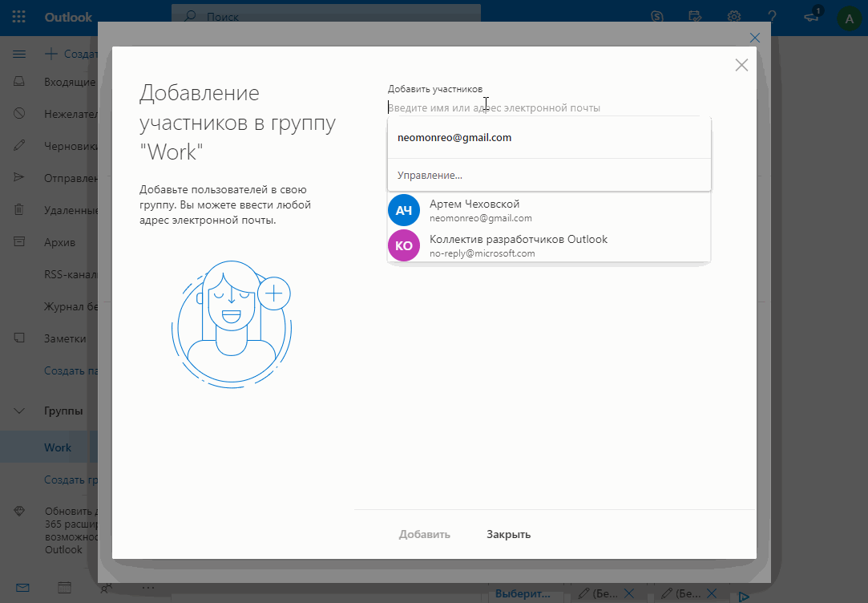Click the inbox tray icon
The height and width of the screenshot is (603, 868).
point(18,82)
